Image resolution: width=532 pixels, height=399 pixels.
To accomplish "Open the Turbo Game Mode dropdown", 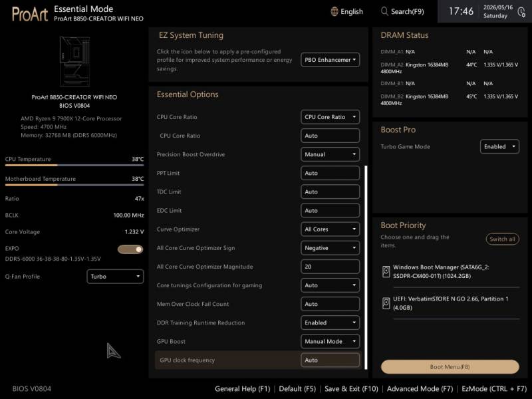I will [x=499, y=146].
